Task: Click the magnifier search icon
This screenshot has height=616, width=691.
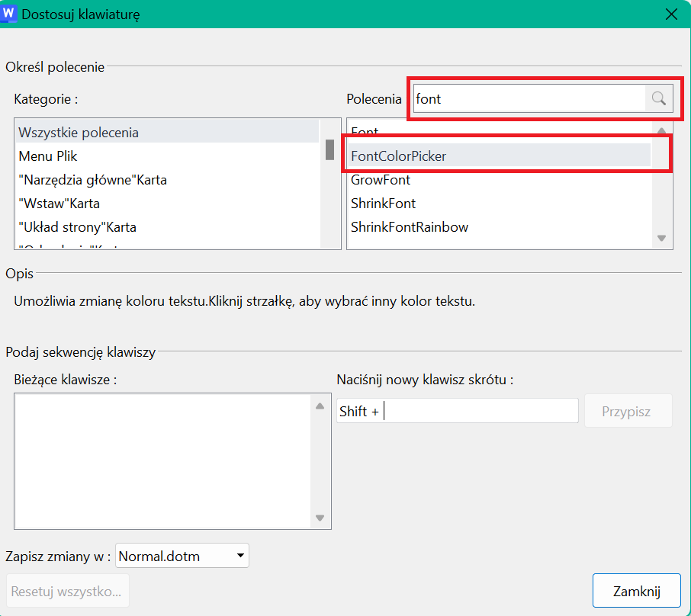Action: [659, 98]
